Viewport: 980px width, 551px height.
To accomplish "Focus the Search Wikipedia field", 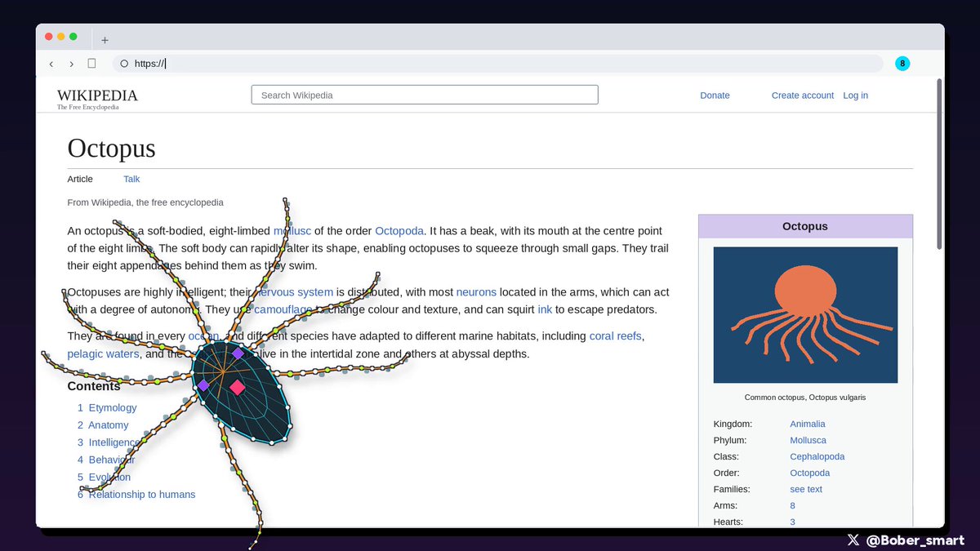I will [x=425, y=95].
